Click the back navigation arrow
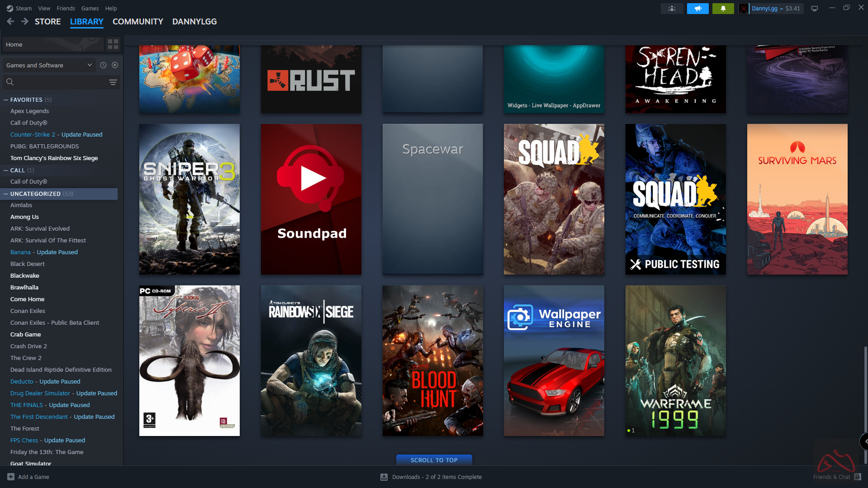The width and height of the screenshot is (868, 488). click(x=10, y=21)
